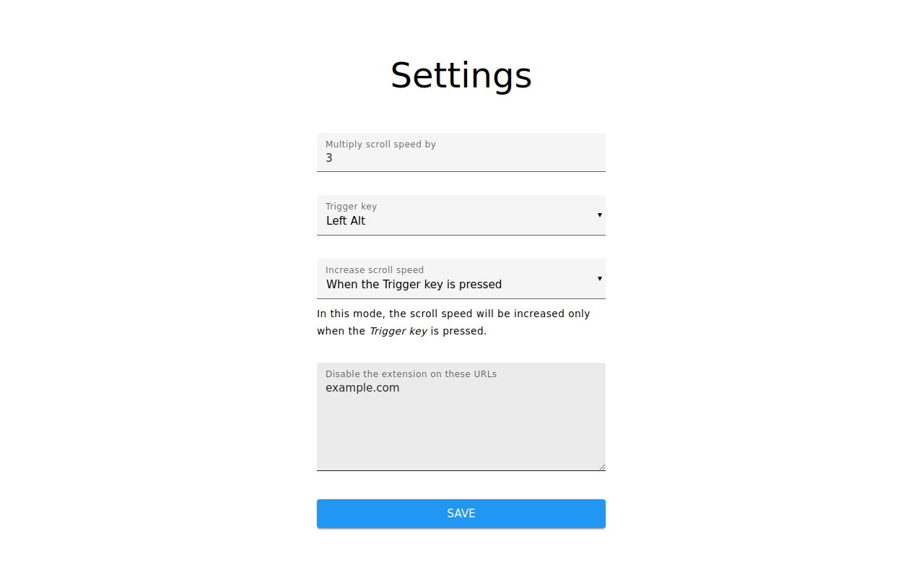This screenshot has width=924, height=578.
Task: Click the Increase scroll speed dropdown arrow
Action: [x=599, y=279]
